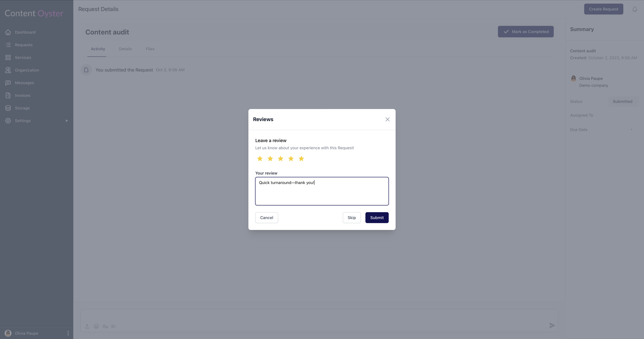Open the notifications bell
The height and width of the screenshot is (339, 644).
(x=635, y=9)
